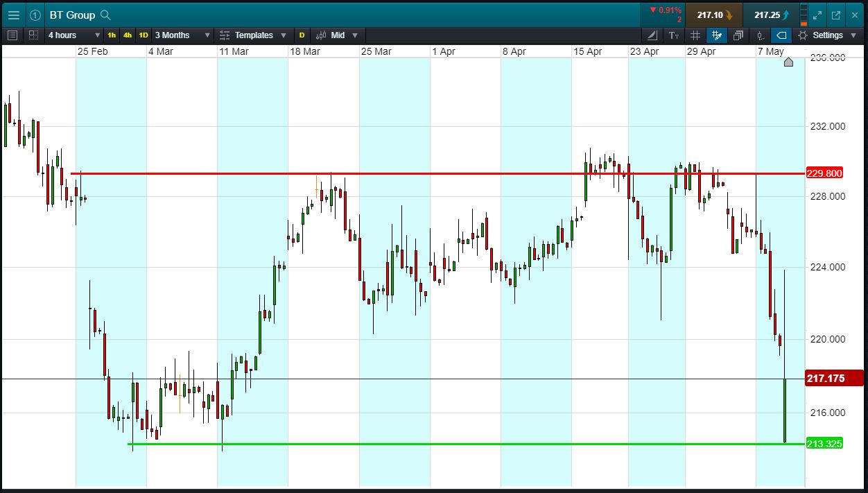Click the 29 Apr date axis label
Image resolution: width=868 pixels, height=493 pixels.
[x=701, y=51]
